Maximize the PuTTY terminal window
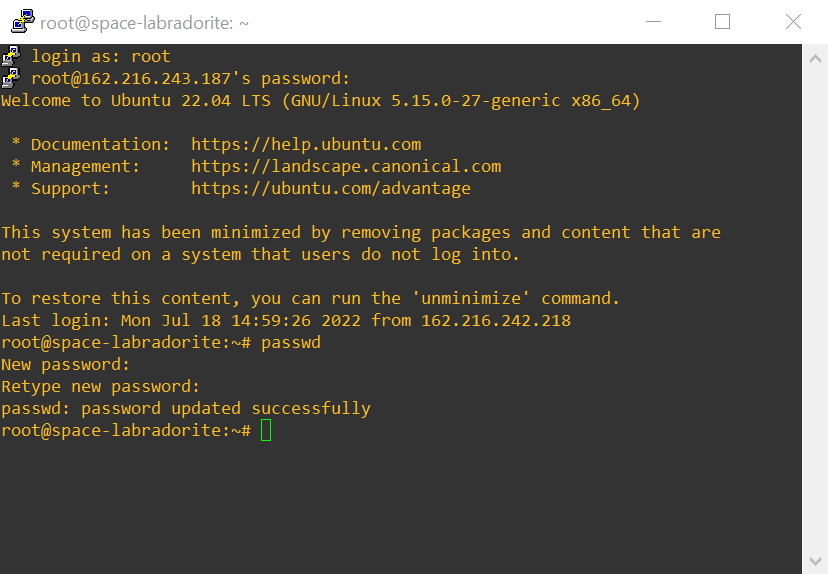Screen dimensions: 828x574 point(722,21)
